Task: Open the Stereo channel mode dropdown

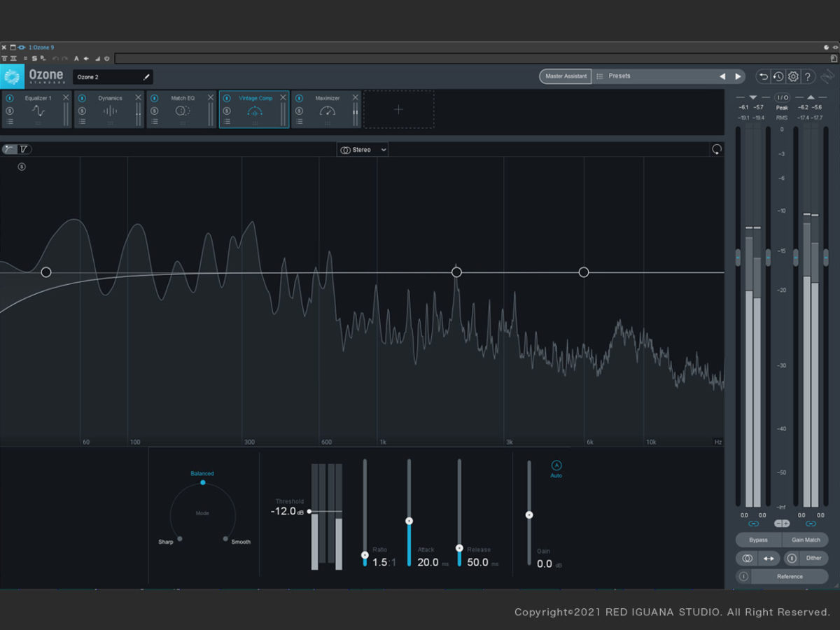Action: 362,150
